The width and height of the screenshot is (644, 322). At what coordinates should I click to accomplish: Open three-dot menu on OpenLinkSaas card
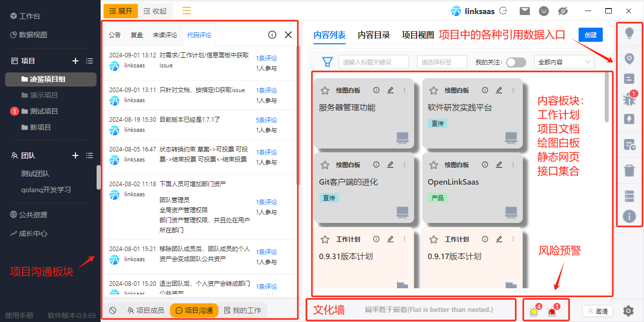tap(513, 165)
